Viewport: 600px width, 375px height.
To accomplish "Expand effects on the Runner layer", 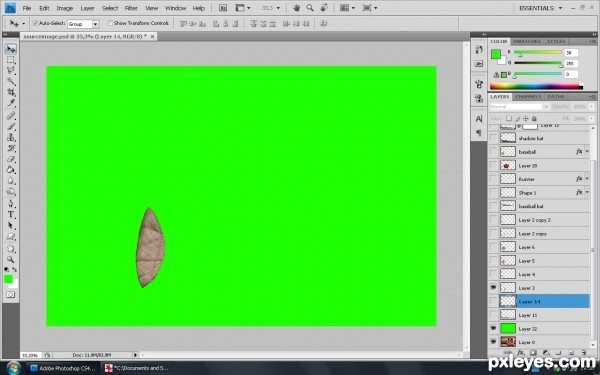I will tap(587, 179).
